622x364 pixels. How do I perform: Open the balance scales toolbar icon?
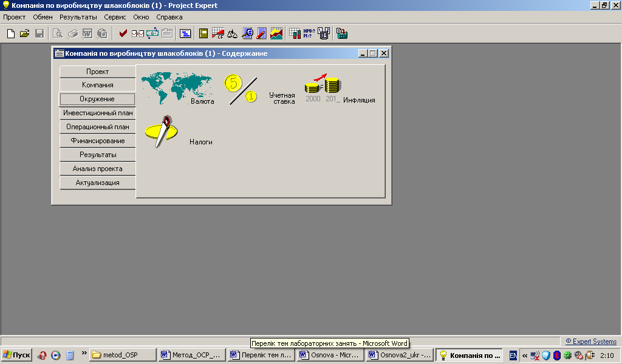click(232, 33)
